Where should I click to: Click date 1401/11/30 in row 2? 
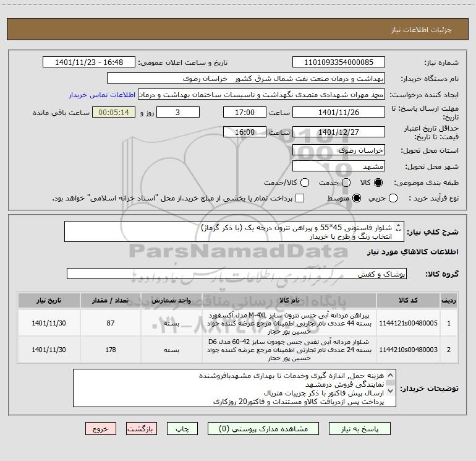[x=49, y=350]
